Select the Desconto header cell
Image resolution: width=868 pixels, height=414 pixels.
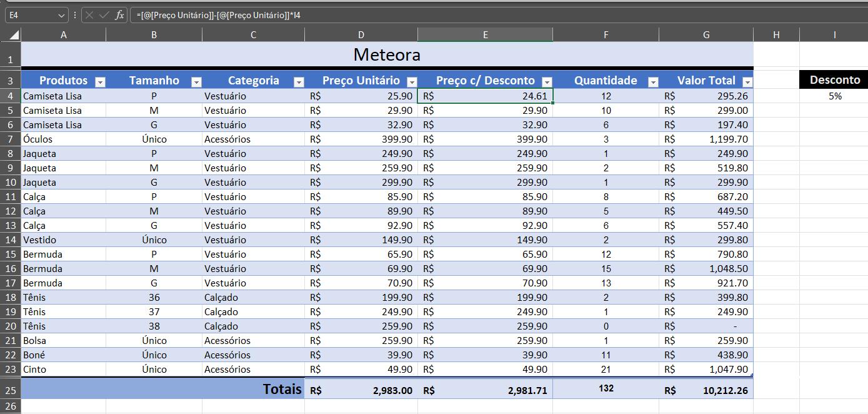coord(834,79)
